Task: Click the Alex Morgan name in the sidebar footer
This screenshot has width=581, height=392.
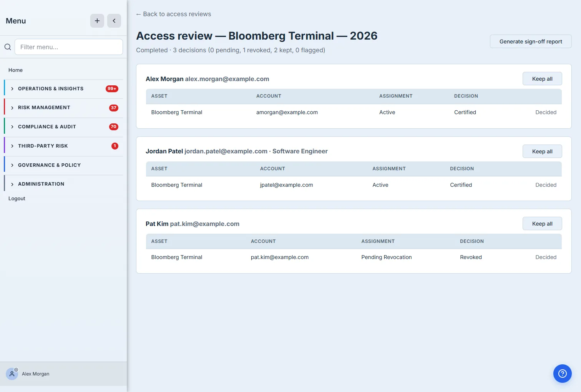Action: pyautogui.click(x=36, y=374)
